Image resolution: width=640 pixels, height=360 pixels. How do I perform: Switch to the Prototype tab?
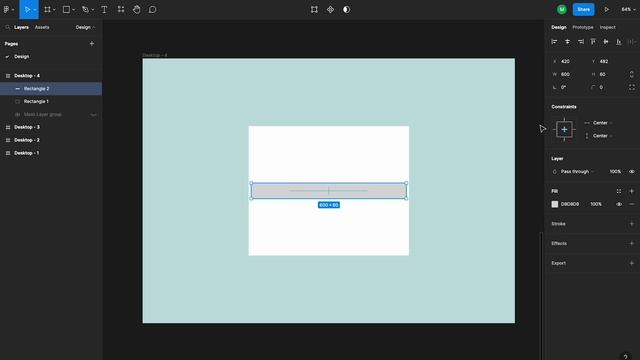pos(582,27)
